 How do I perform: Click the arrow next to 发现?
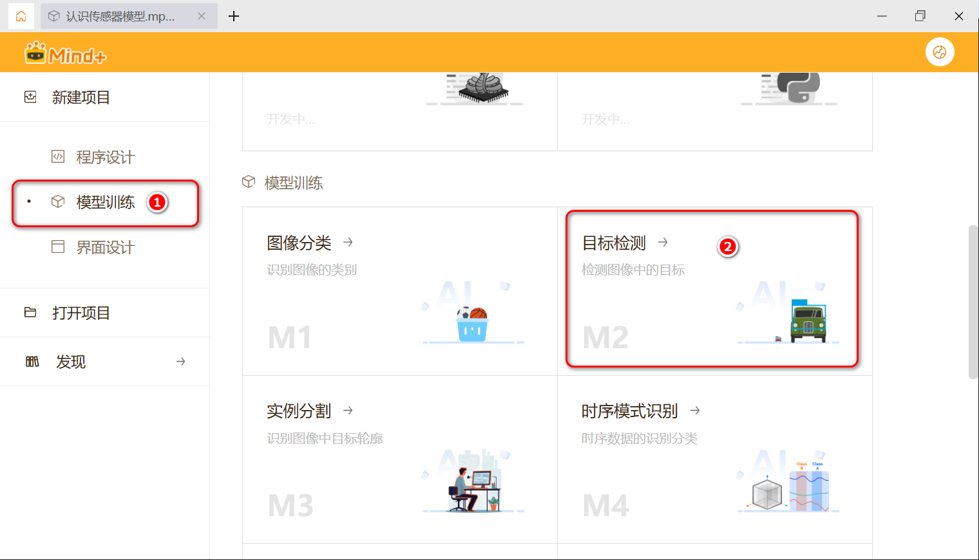pos(180,361)
